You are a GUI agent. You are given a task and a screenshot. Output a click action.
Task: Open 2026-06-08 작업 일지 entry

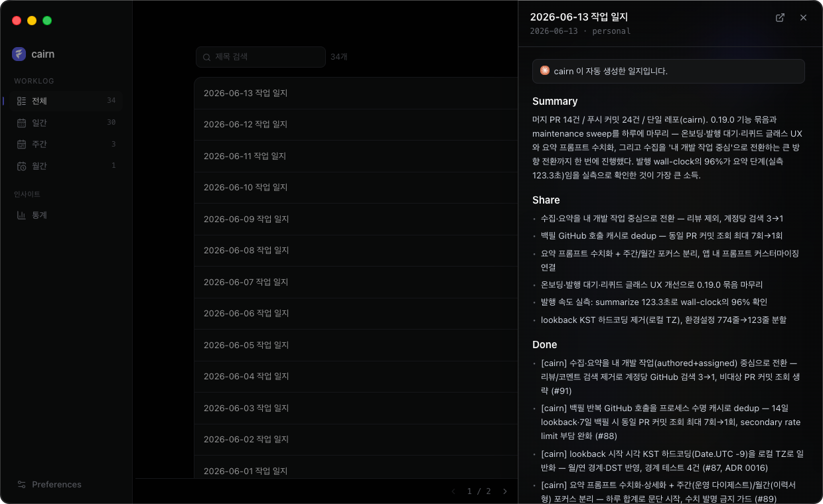click(356, 251)
